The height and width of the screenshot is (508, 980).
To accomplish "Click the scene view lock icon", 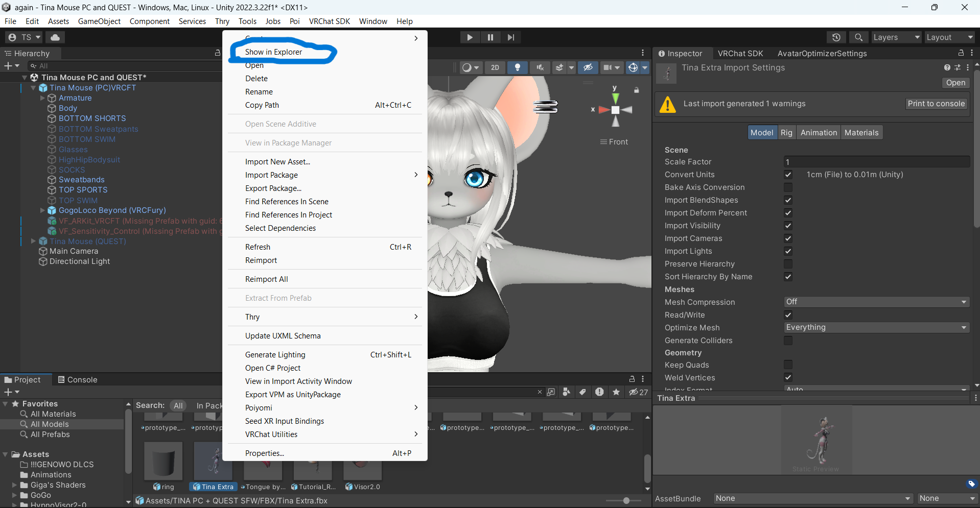I will [637, 90].
